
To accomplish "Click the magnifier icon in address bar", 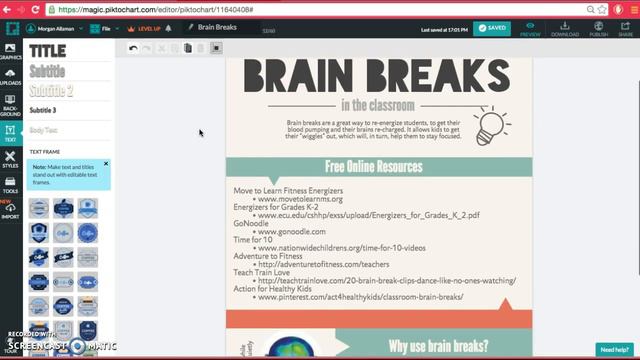I will [591, 9].
